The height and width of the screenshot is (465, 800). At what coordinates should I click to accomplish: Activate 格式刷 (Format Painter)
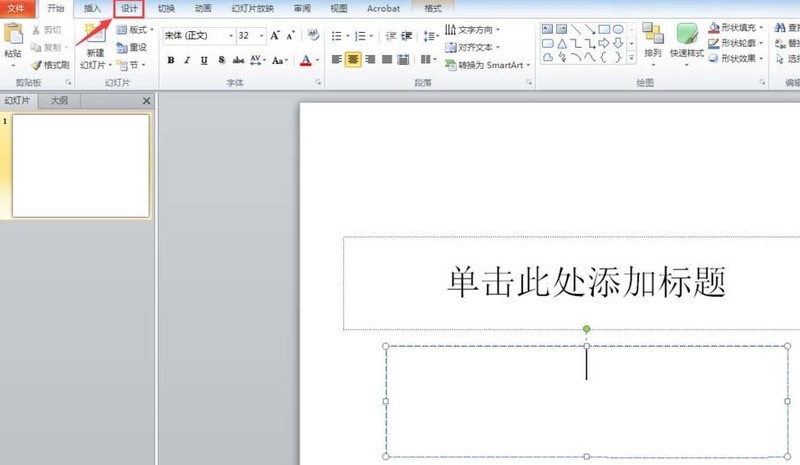click(51, 65)
